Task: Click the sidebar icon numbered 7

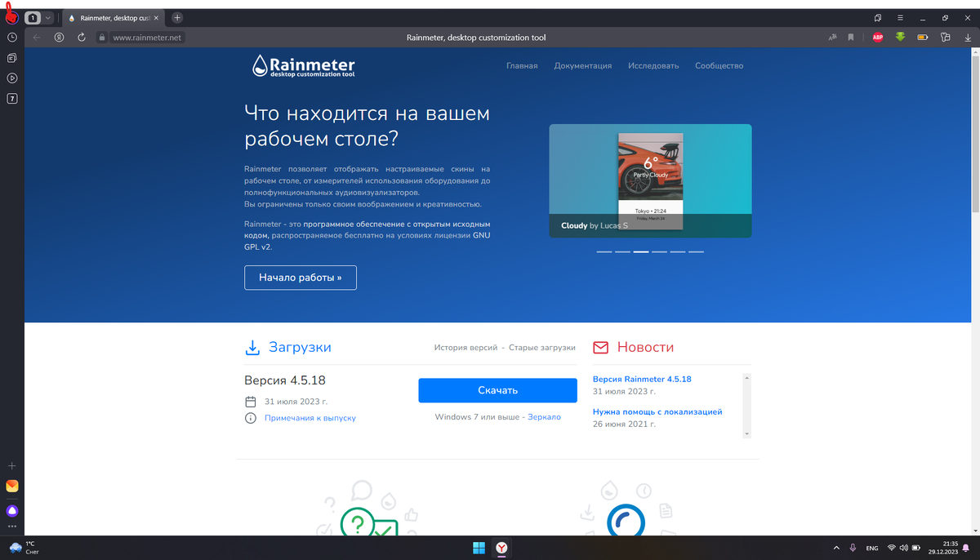Action: [12, 99]
